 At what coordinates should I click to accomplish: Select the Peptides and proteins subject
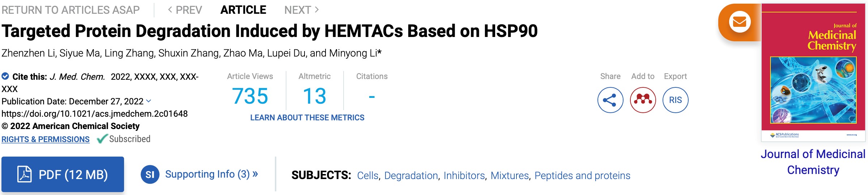click(x=582, y=175)
